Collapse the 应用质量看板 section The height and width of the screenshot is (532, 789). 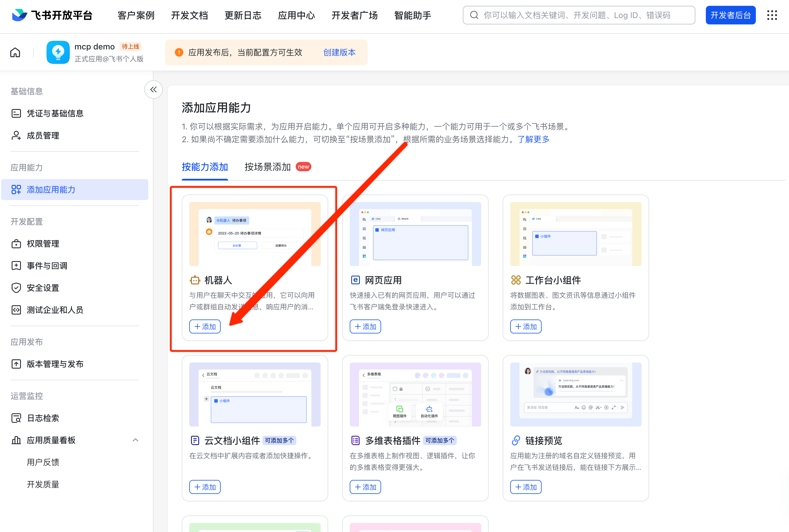coord(135,440)
